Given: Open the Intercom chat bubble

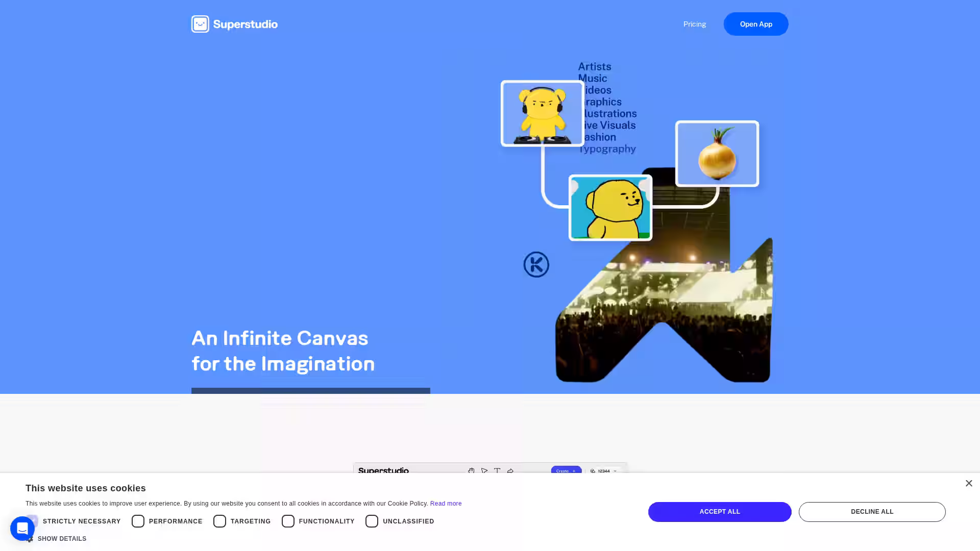Looking at the screenshot, I should pos(22,529).
